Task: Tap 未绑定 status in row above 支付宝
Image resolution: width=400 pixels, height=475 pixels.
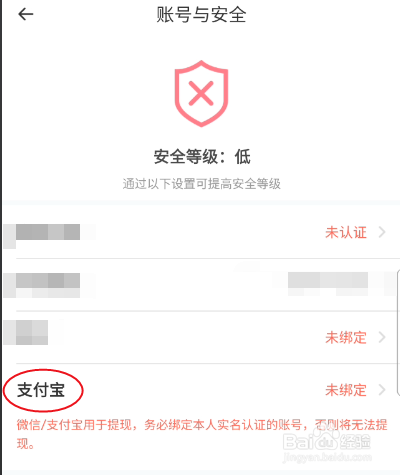Action: [x=346, y=338]
